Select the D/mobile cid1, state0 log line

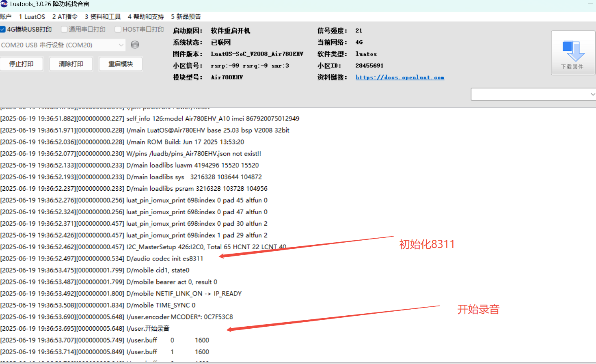pyautogui.click(x=95, y=270)
